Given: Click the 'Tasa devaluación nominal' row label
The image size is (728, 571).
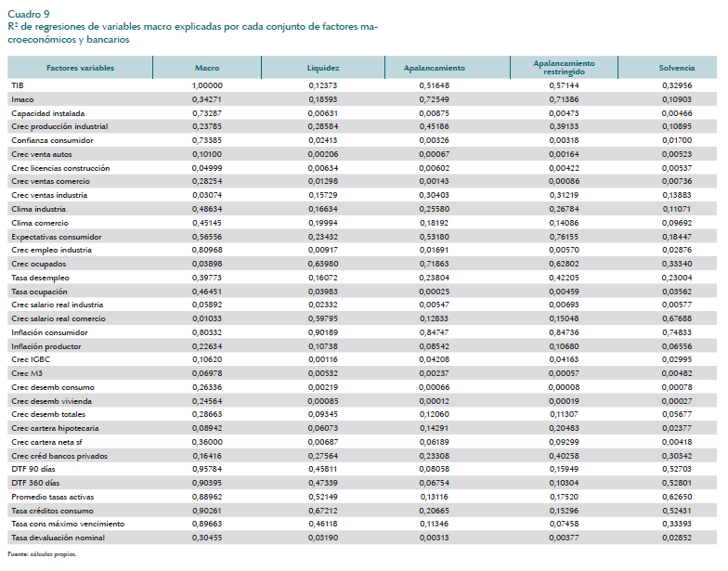Looking at the screenshot, I should point(56,538).
